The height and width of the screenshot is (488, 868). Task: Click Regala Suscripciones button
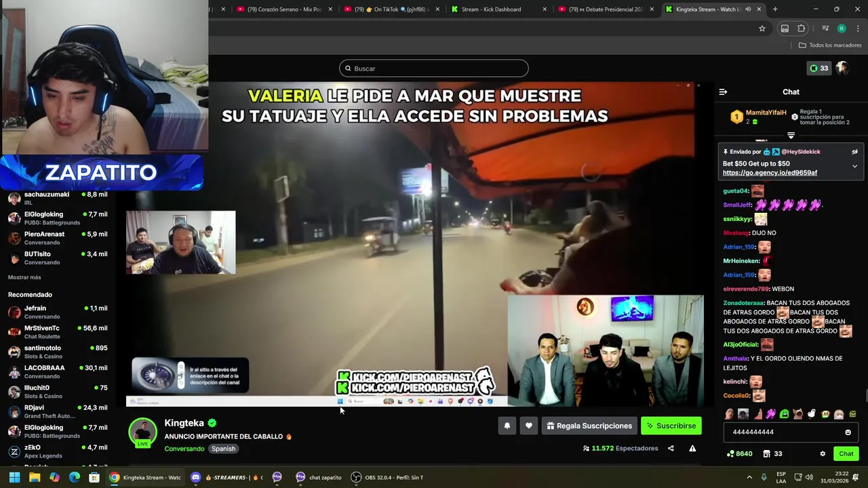[589, 426]
